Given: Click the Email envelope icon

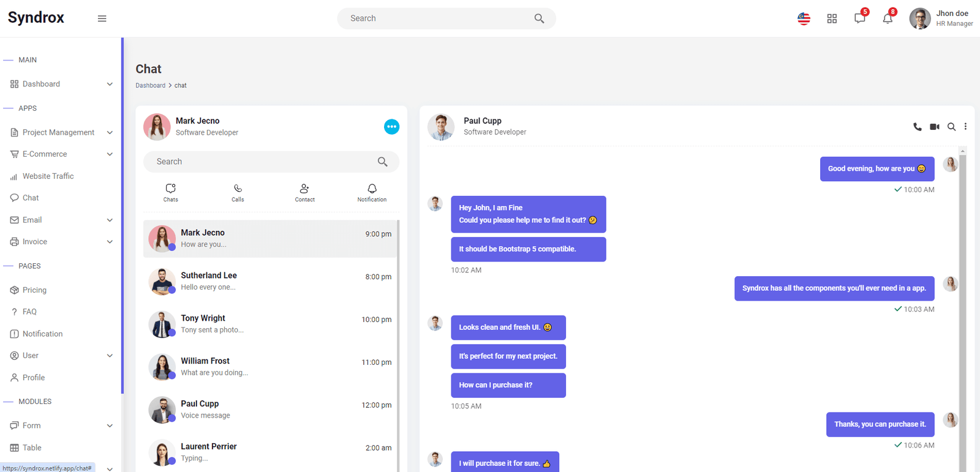Looking at the screenshot, I should (14, 220).
